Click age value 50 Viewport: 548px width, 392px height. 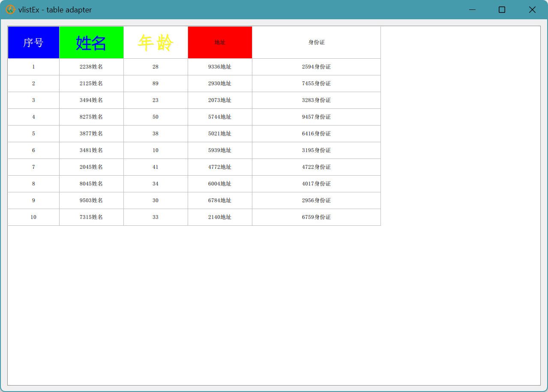[156, 117]
